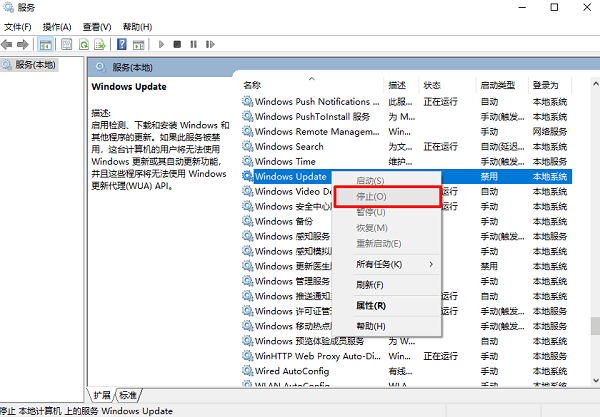Switch to the 扩展 tab at bottom

click(x=101, y=394)
